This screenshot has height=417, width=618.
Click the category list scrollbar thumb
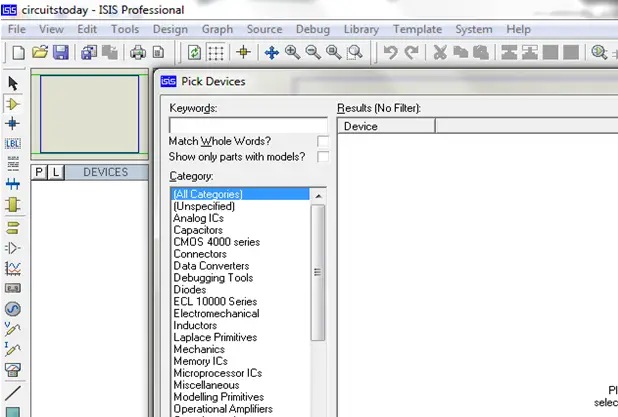pyautogui.click(x=318, y=272)
